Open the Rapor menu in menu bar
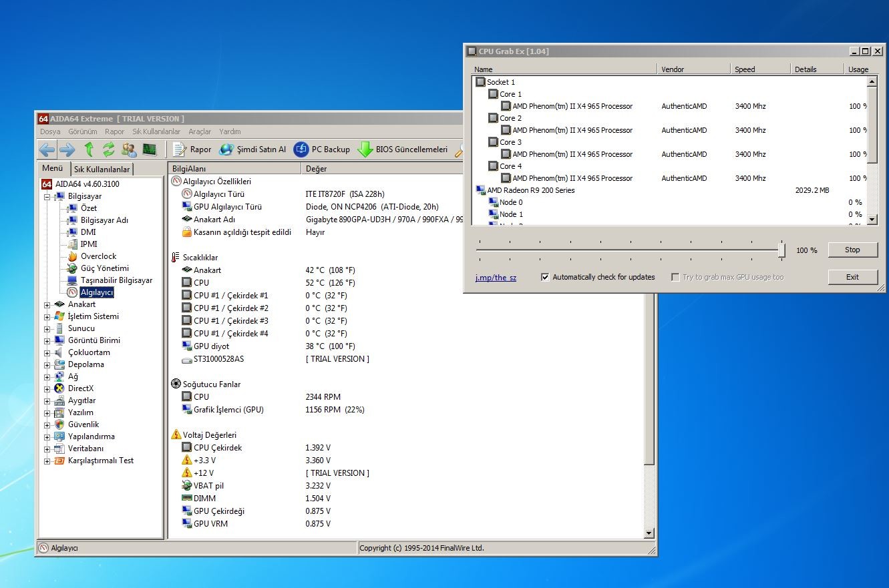The image size is (889, 588). point(115,131)
